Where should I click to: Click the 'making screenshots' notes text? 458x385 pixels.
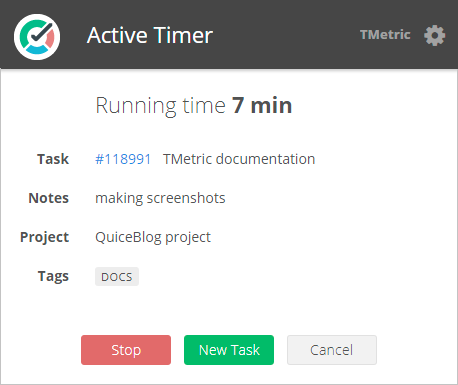160,198
